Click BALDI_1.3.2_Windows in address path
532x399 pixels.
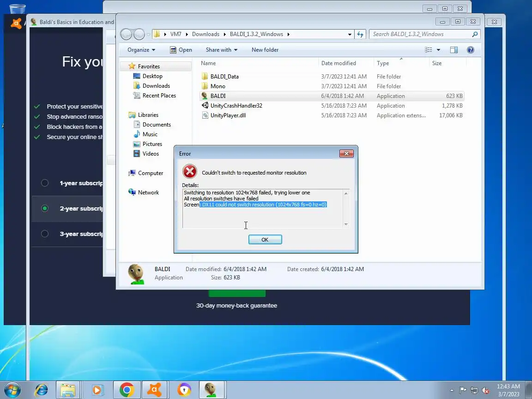256,34
